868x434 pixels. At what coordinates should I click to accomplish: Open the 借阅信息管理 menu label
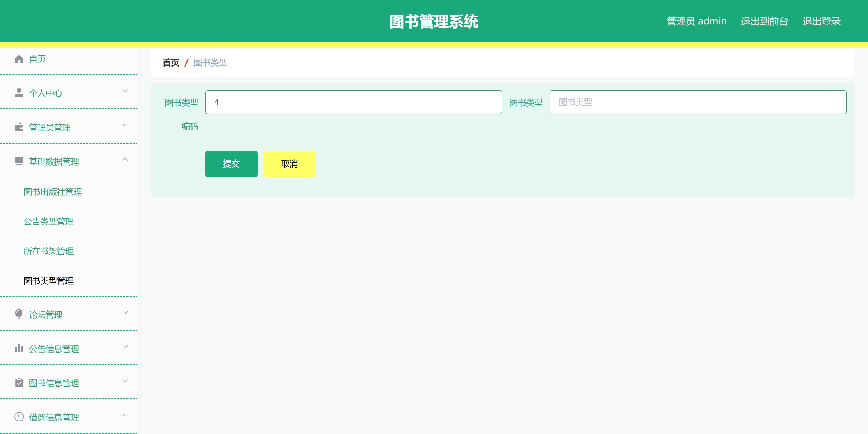(x=54, y=418)
